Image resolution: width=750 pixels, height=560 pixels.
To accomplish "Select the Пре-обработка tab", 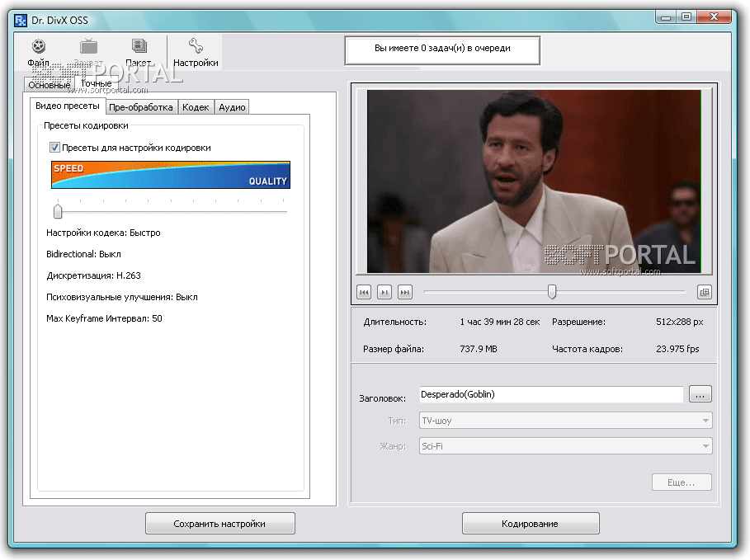I will (x=141, y=107).
